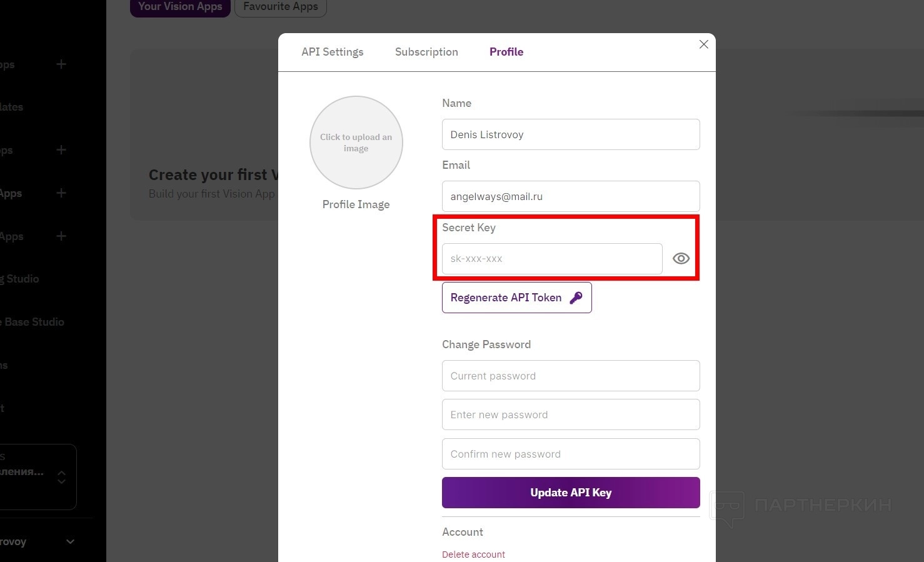The height and width of the screenshot is (562, 924).
Task: Switch to Your Vision Apps tab
Action: point(180,7)
